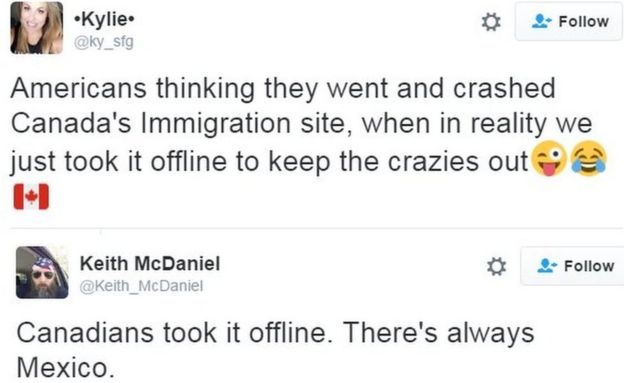Click the Canadian flag emoji
Image resolution: width=624 pixels, height=383 pixels.
[31, 197]
